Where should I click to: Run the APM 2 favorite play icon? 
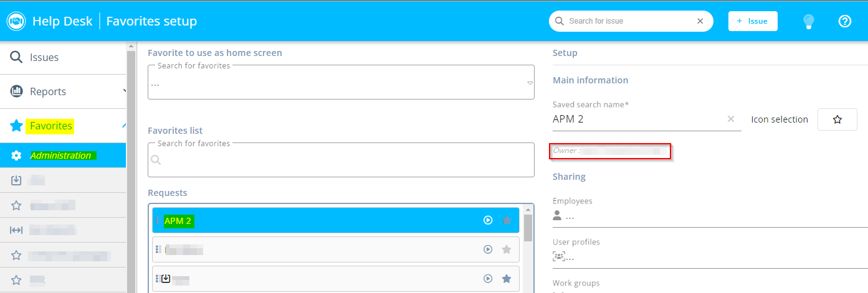(x=488, y=220)
